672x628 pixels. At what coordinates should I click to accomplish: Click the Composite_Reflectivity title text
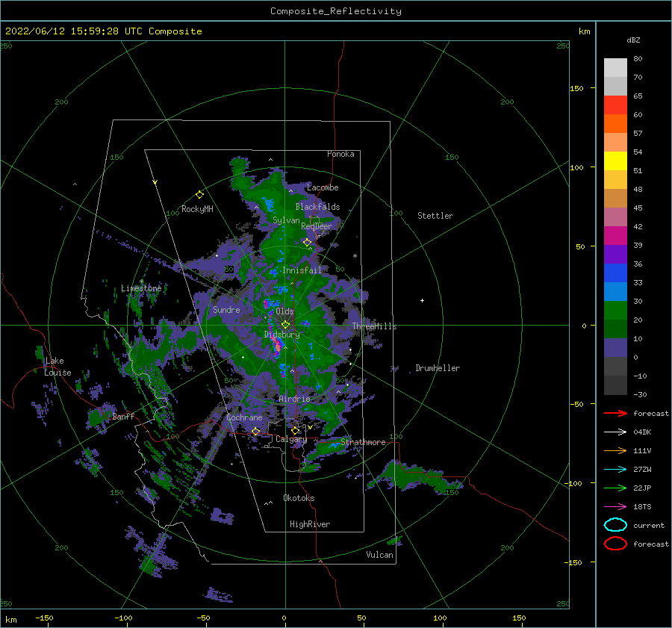click(336, 11)
